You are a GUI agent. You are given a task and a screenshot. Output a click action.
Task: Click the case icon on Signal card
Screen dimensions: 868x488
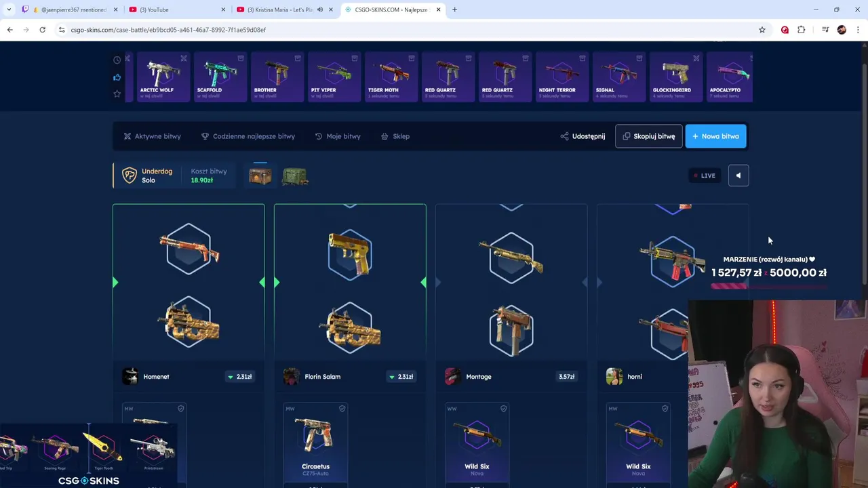(x=639, y=58)
